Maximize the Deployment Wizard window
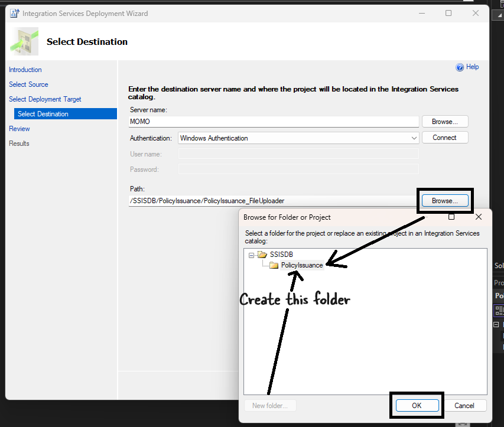 point(448,13)
